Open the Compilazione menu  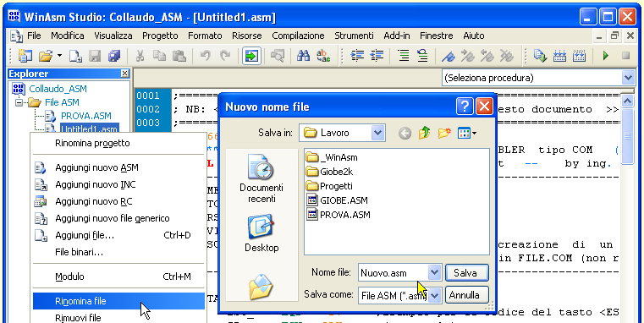tap(298, 36)
